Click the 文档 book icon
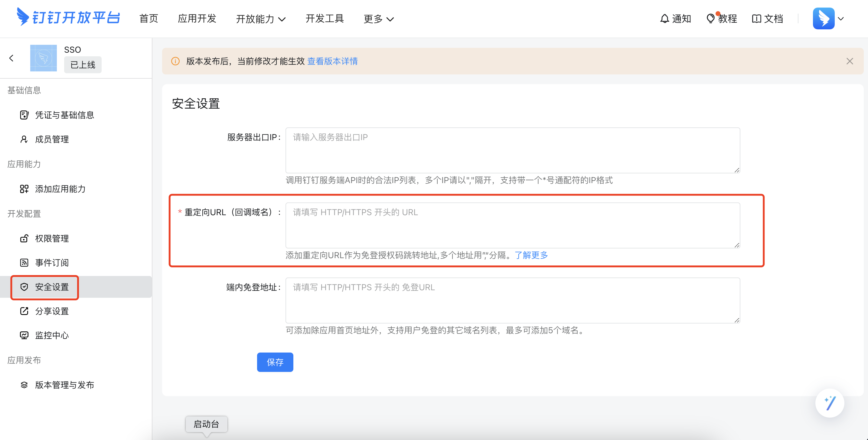This screenshot has height=440, width=868. point(756,18)
